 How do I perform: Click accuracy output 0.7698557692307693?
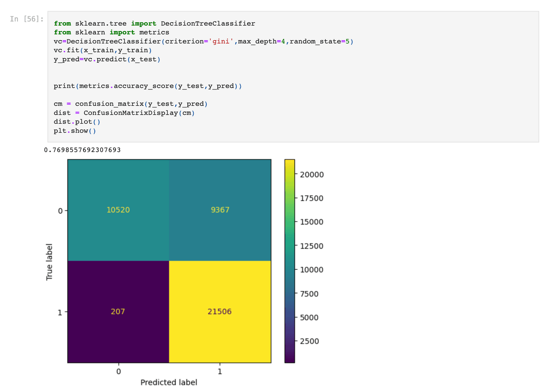[x=82, y=150]
